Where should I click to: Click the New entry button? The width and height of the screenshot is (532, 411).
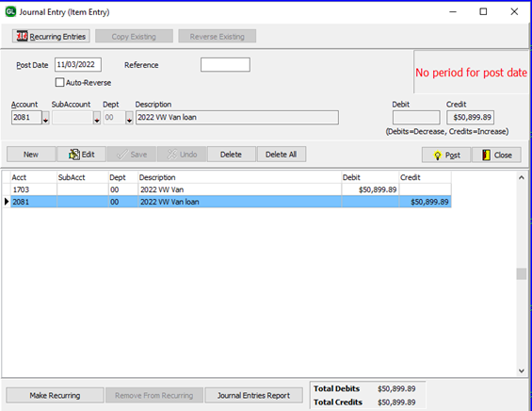(31, 155)
